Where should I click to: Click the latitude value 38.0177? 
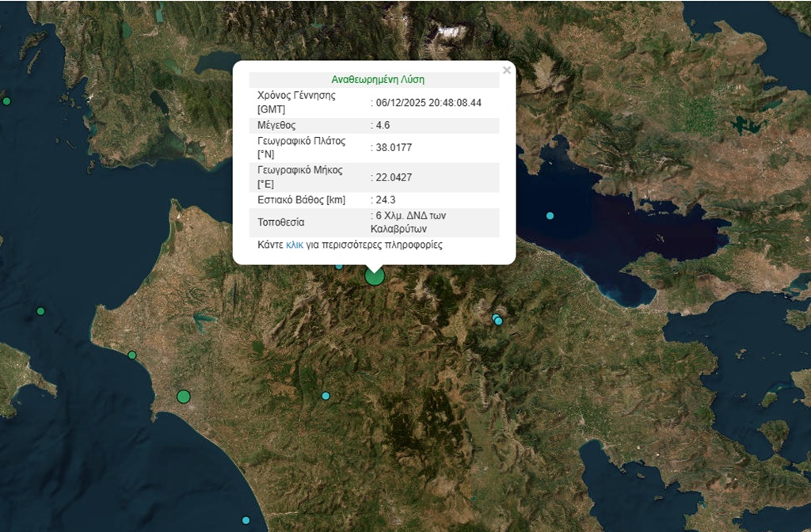pyautogui.click(x=394, y=147)
